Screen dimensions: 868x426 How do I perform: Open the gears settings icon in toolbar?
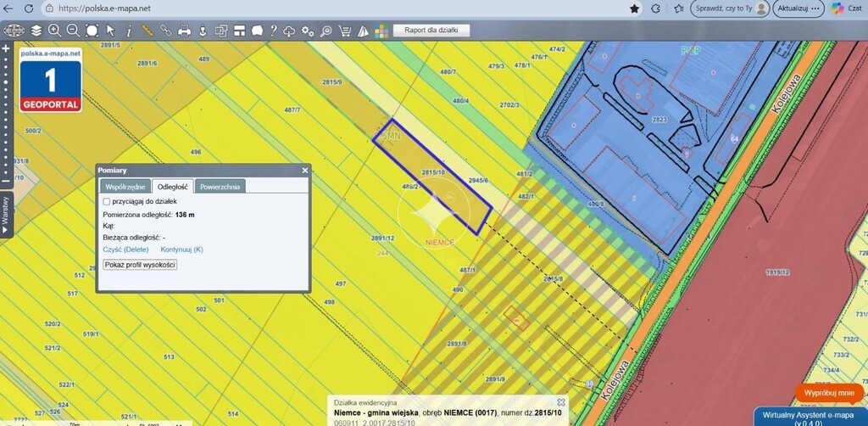tap(308, 31)
